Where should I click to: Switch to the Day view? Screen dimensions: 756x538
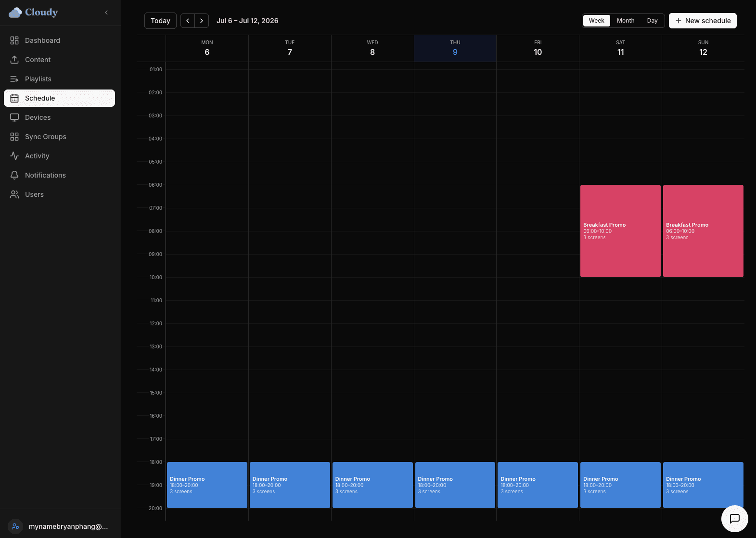[x=652, y=21]
